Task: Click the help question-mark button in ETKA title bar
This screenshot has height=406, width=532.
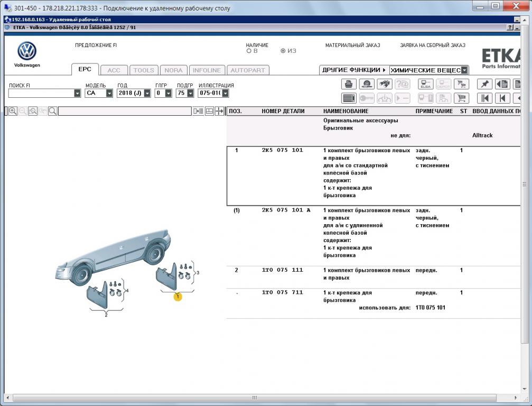Action: point(510,27)
